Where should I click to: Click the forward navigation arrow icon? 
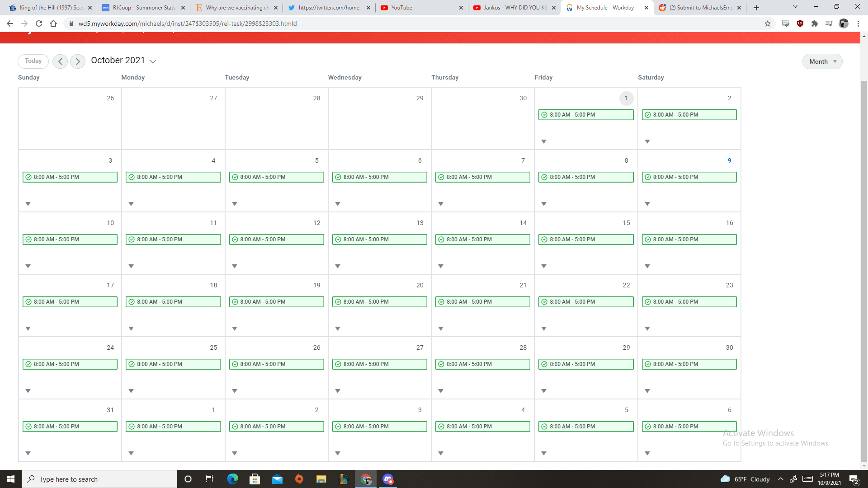[78, 60]
